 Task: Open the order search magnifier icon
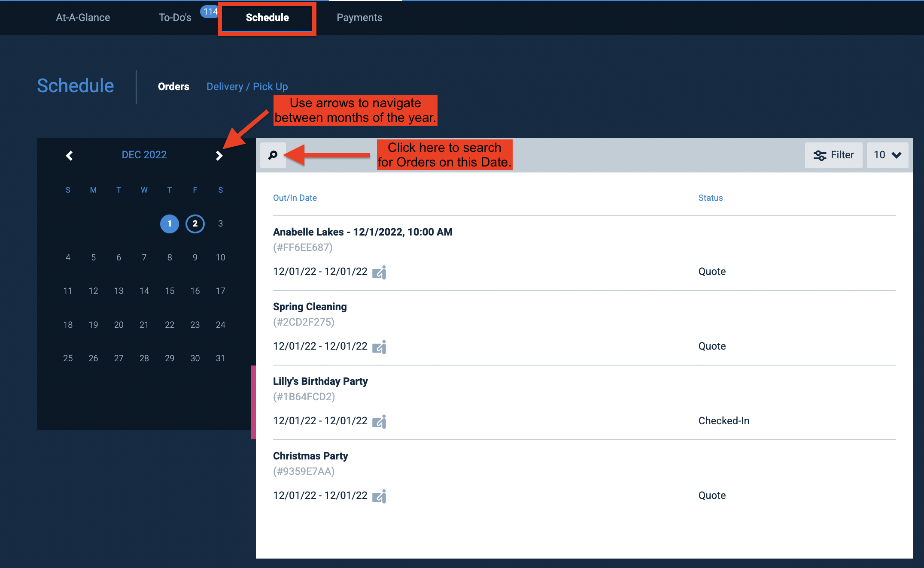pyautogui.click(x=273, y=155)
